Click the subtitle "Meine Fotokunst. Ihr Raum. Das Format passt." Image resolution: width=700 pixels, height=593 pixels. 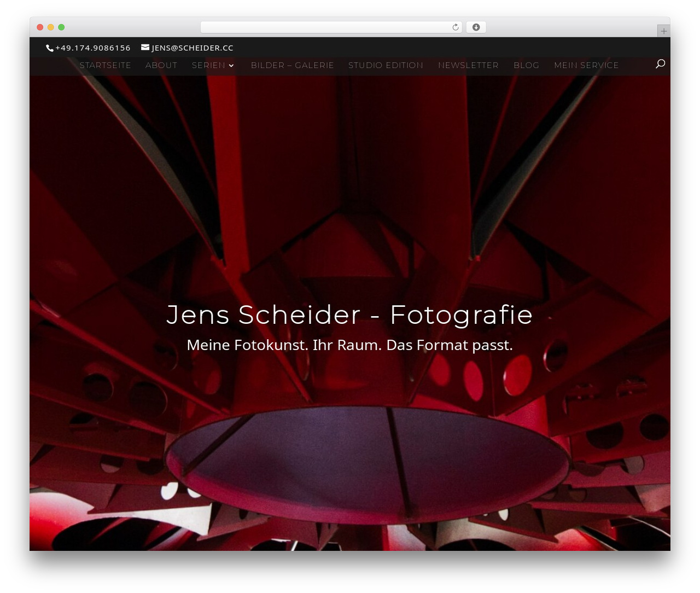pyautogui.click(x=350, y=345)
